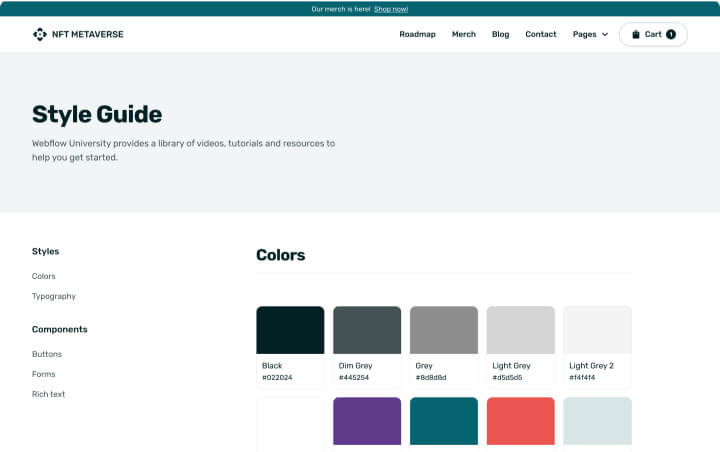The image size is (720, 452).
Task: Click the purple color swatch
Action: tap(367, 421)
